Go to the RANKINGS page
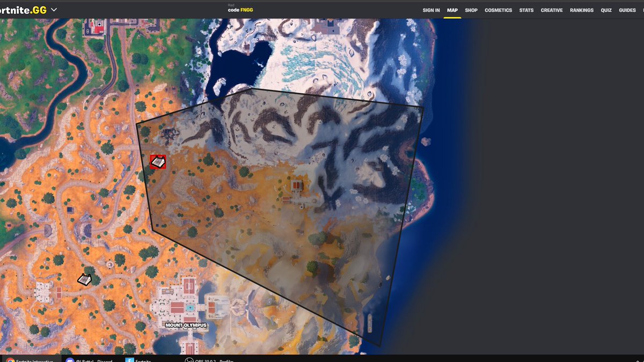Viewport: 644px width, 362px height. [582, 10]
